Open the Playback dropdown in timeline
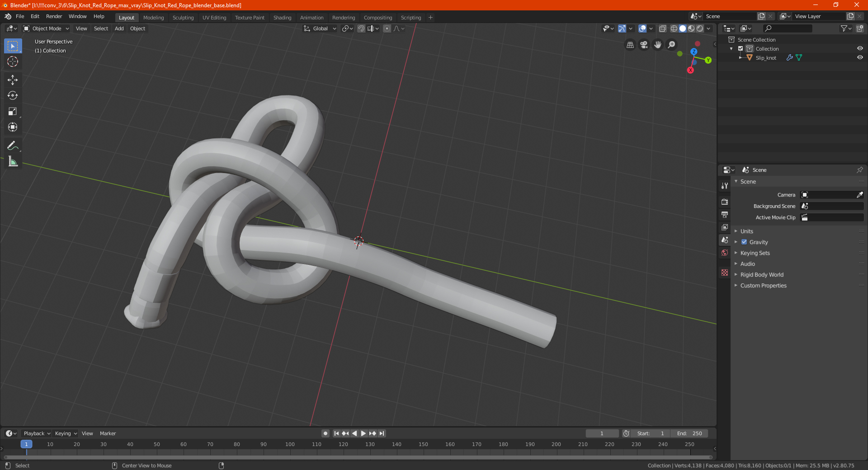Screen dimensions: 868x470 (x=37, y=433)
